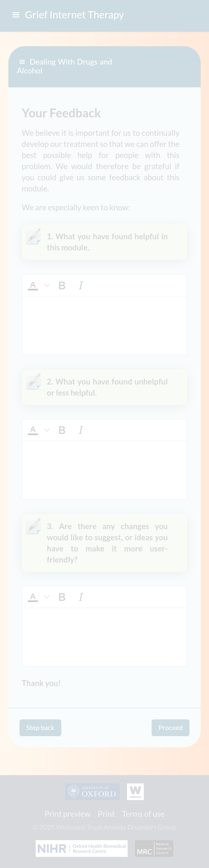Apply text color in the second editor
This screenshot has height=868, width=209.
(x=33, y=430)
